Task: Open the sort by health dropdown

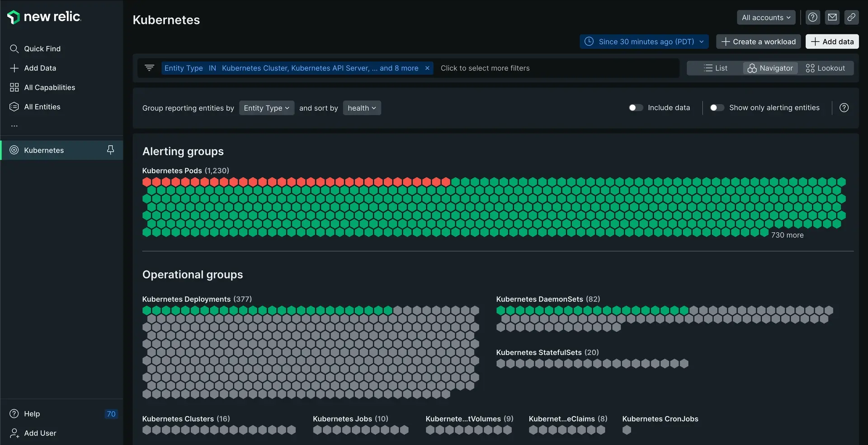Action: pyautogui.click(x=362, y=108)
